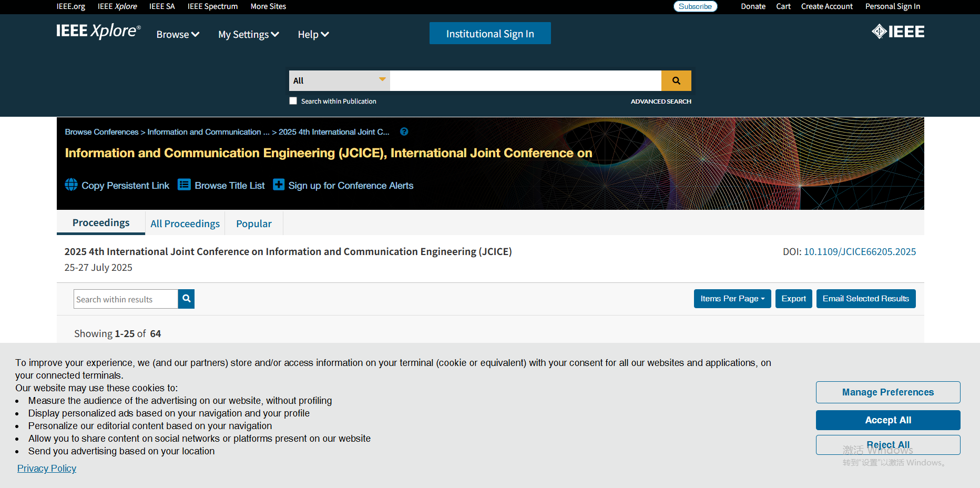
Task: Click the IEEE logo at top right
Action: 897,32
